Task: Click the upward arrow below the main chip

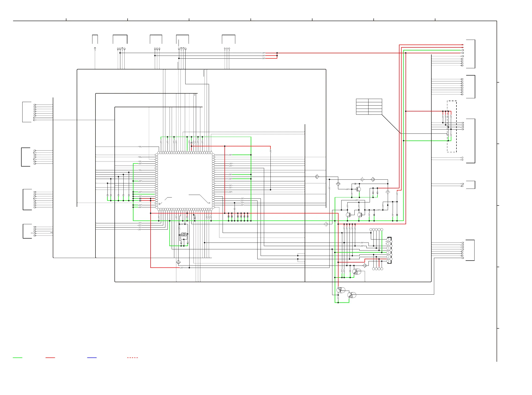Action: pos(178,262)
